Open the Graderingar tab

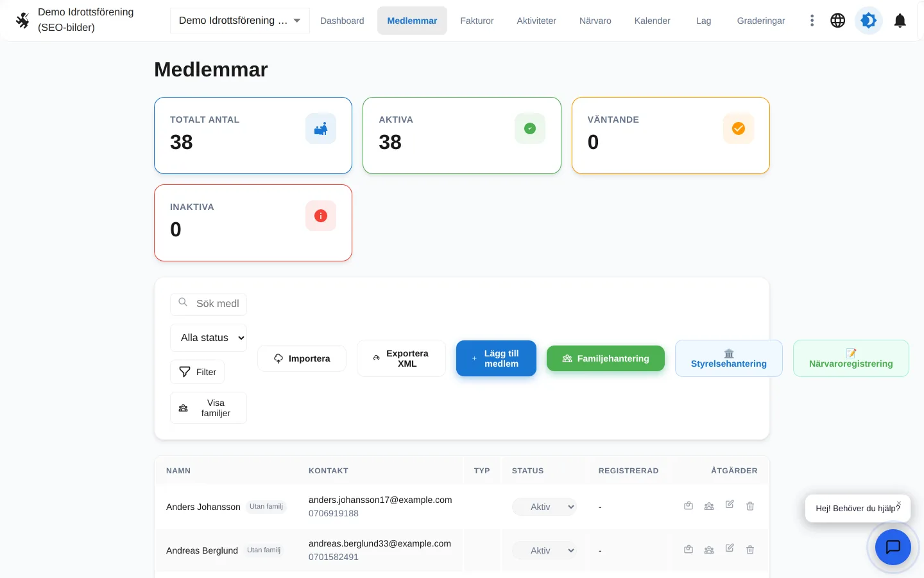coord(761,21)
